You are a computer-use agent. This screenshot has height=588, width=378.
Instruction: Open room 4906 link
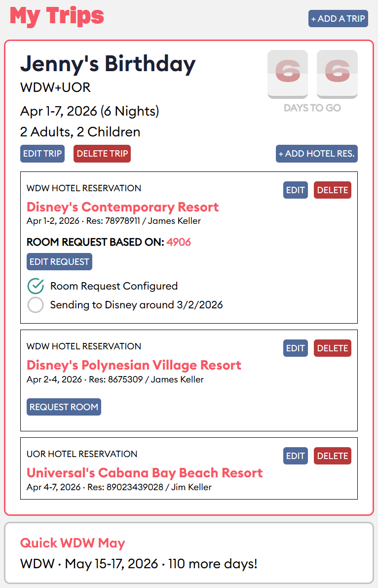[179, 242]
